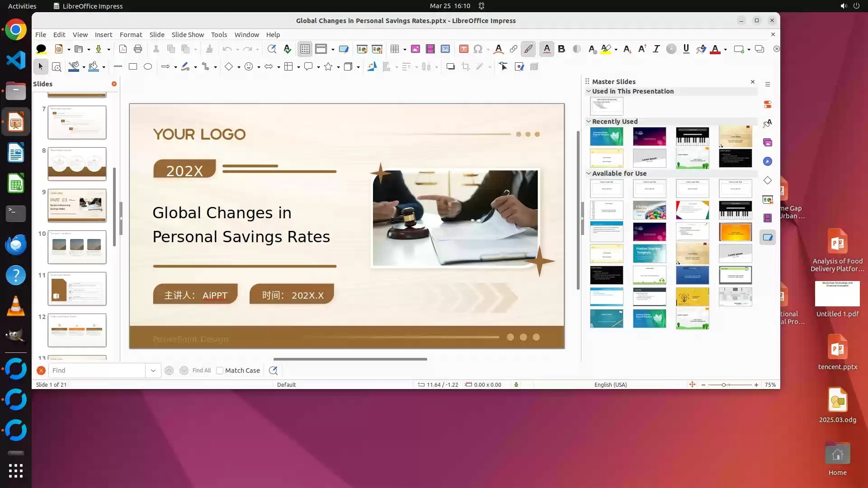Click the Export as PDF icon

coord(123,49)
